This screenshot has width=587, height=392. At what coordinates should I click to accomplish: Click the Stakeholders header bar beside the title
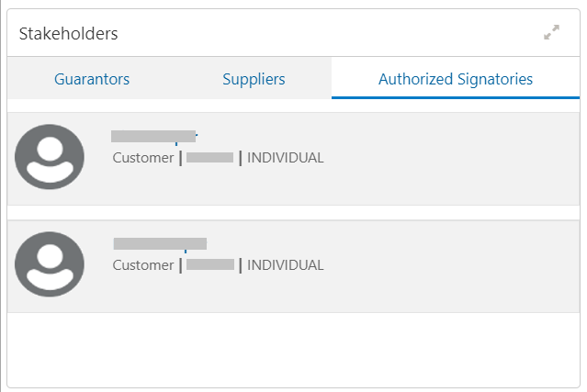(x=330, y=33)
